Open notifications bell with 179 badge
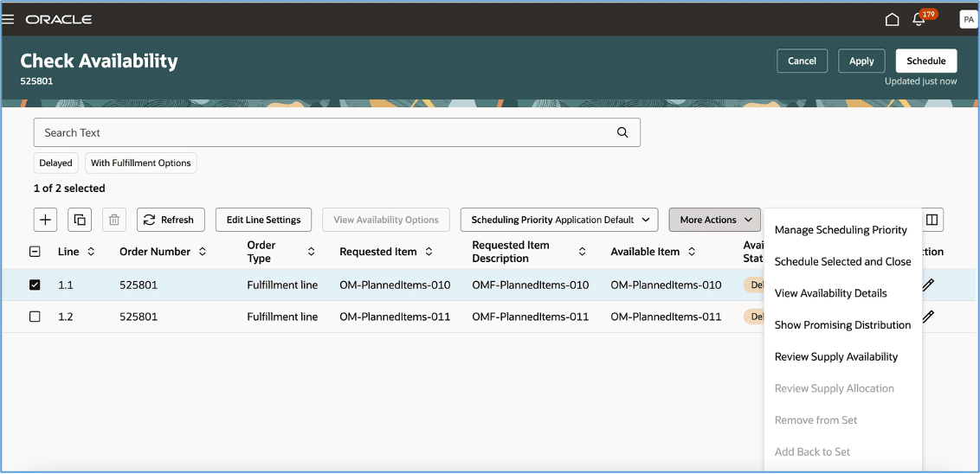 pos(919,19)
